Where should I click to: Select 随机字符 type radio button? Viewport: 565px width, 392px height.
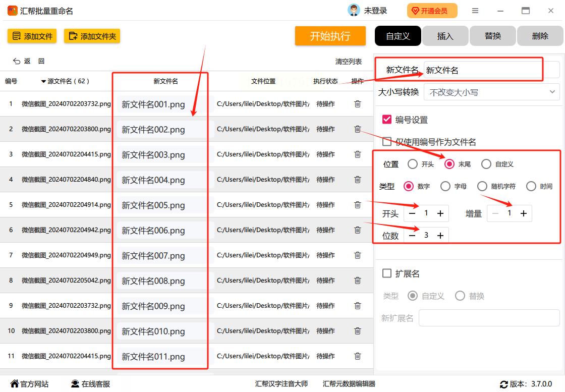(x=482, y=186)
